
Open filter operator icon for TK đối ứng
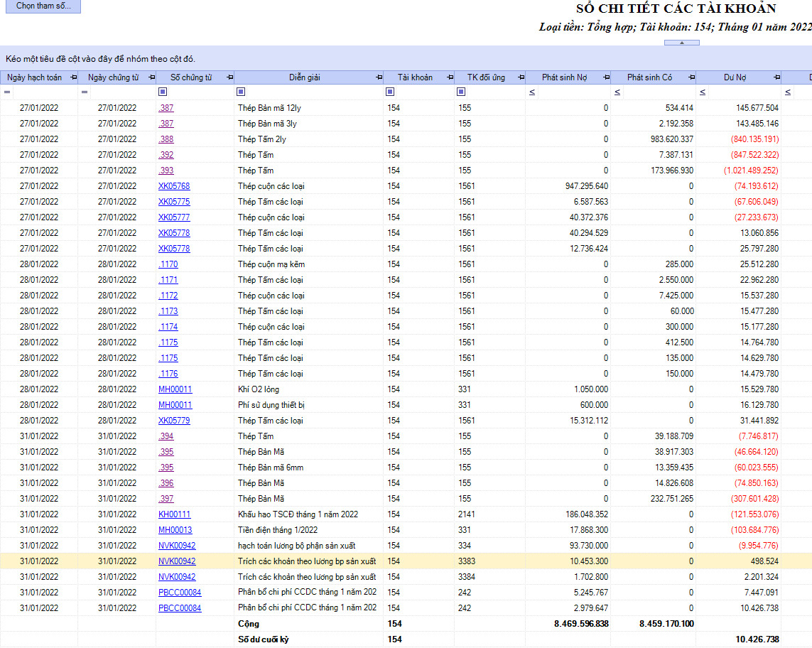[x=461, y=92]
